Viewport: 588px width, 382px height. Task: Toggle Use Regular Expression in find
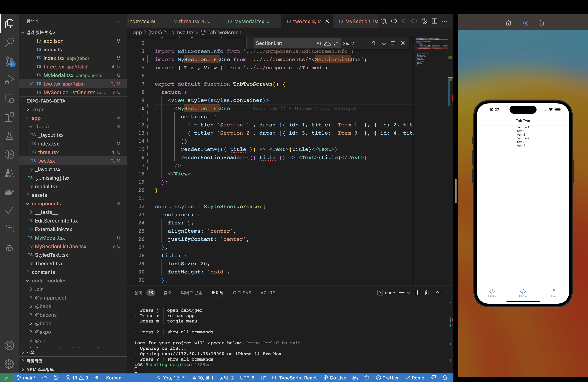point(336,43)
